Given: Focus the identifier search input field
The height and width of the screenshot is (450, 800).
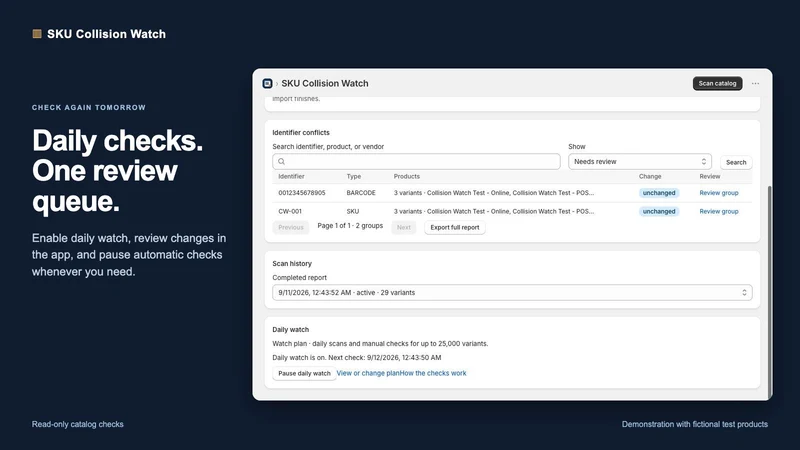Looking at the screenshot, I should pos(416,161).
